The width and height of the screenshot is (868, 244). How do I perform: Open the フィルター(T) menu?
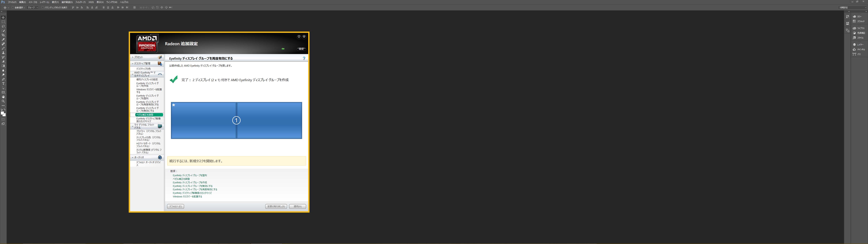pos(80,2)
